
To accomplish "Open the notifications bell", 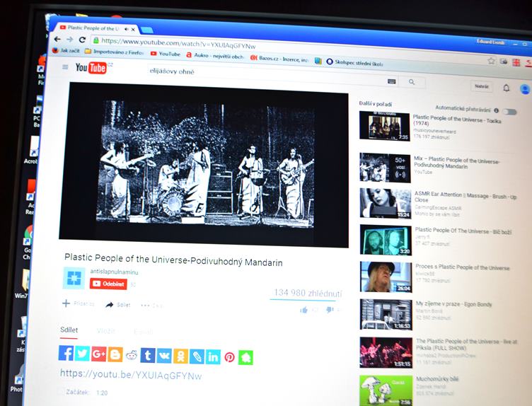I will 506,88.
